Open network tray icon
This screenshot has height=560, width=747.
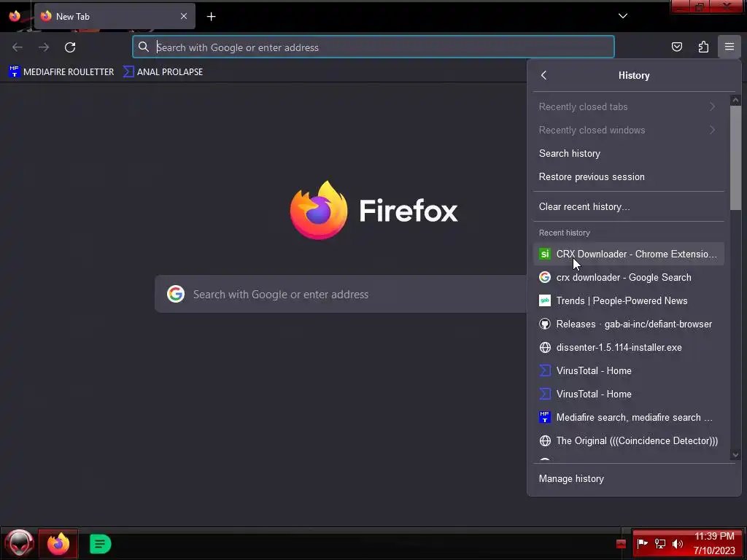[x=659, y=543]
